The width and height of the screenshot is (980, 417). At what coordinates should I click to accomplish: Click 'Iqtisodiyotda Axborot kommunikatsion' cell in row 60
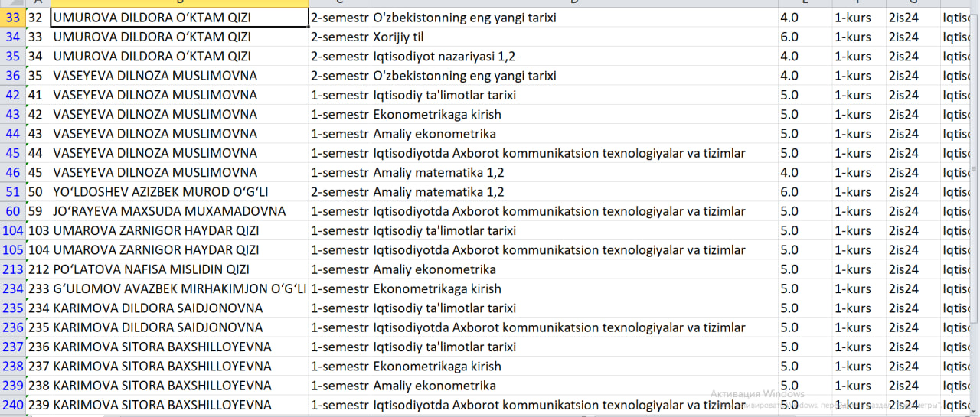[x=574, y=211]
